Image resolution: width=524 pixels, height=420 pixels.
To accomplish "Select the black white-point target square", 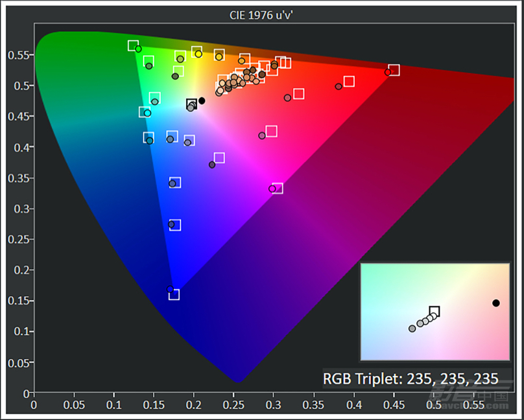I will coord(191,104).
